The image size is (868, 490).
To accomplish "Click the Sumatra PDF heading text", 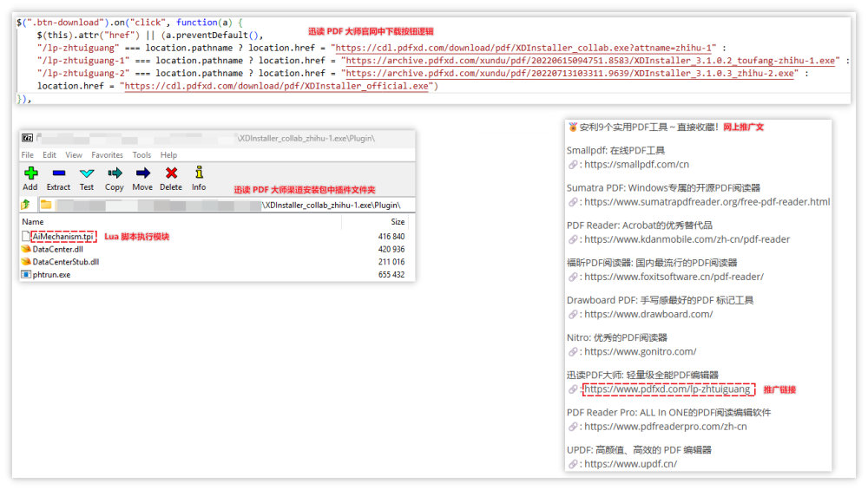I will 663,188.
